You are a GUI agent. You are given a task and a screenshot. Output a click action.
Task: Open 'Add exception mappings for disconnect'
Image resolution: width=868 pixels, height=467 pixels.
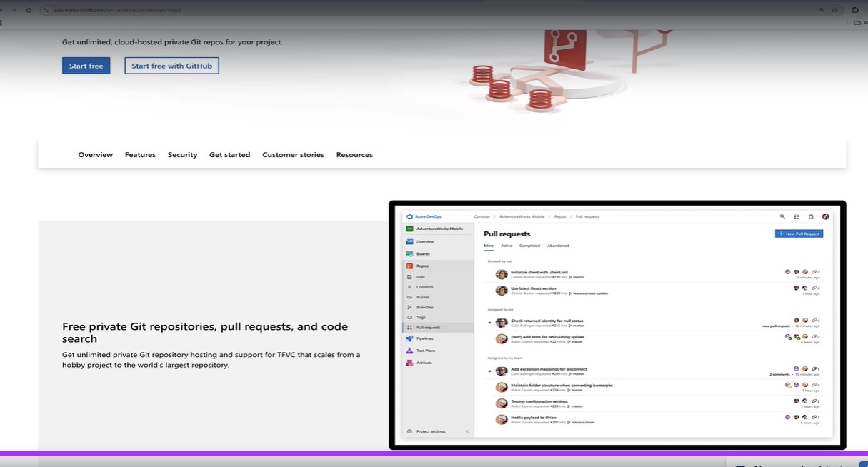point(549,369)
